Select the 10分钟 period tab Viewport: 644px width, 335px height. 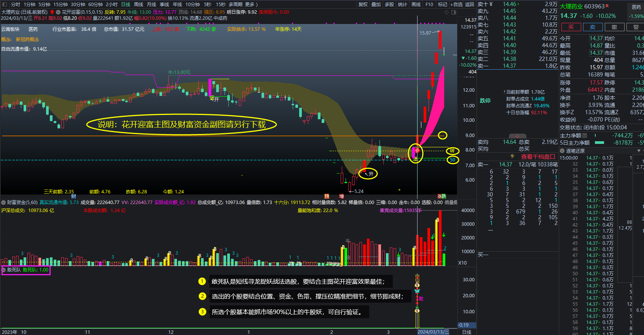click(x=193, y=4)
